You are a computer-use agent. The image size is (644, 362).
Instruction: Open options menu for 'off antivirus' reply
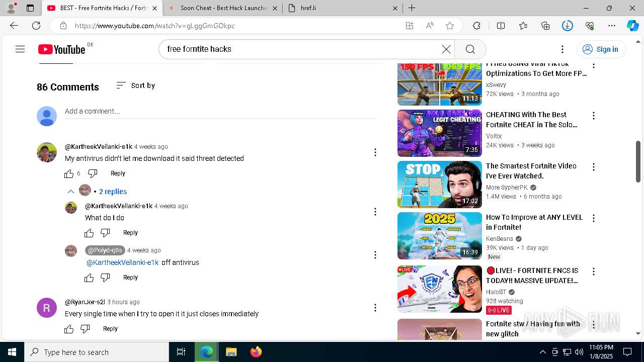[375, 255]
